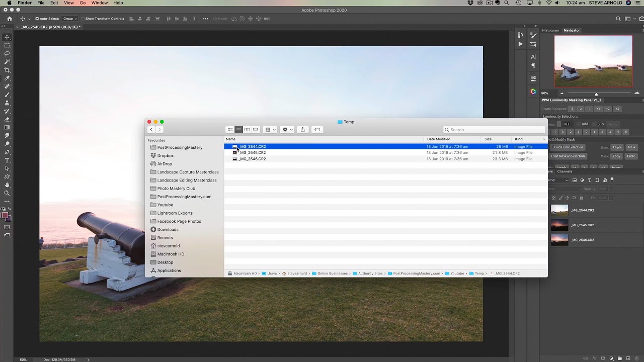Viewport: 644px width, 362px height.
Task: Open Window menu
Action: click(x=100, y=3)
